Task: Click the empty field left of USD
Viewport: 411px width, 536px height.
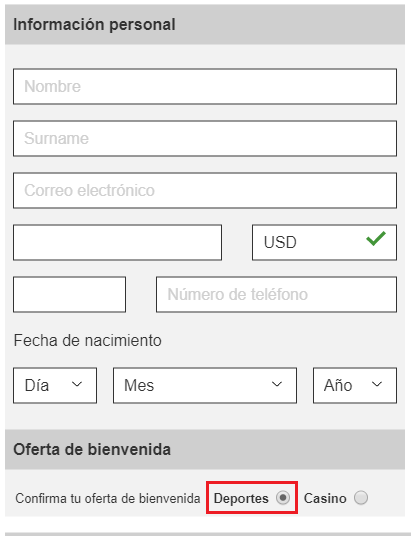Action: tap(117, 242)
